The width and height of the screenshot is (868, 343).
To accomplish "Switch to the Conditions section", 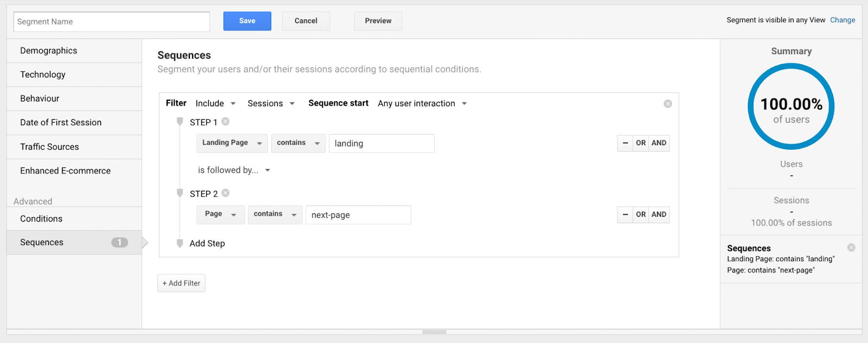I will pyautogui.click(x=41, y=219).
